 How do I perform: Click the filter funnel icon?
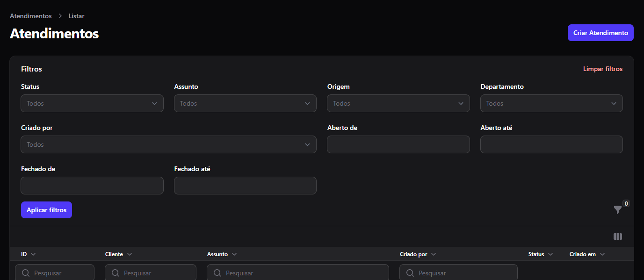point(617,210)
